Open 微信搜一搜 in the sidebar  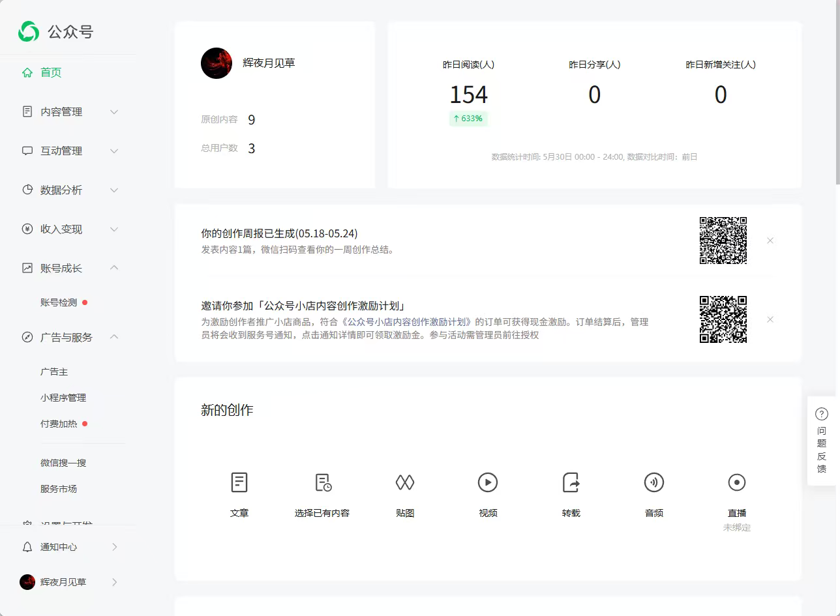pos(63,463)
